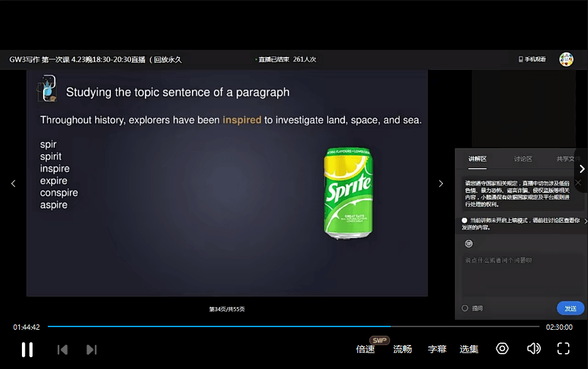Click the highlighted word inspired
This screenshot has height=369, width=588.
point(242,120)
